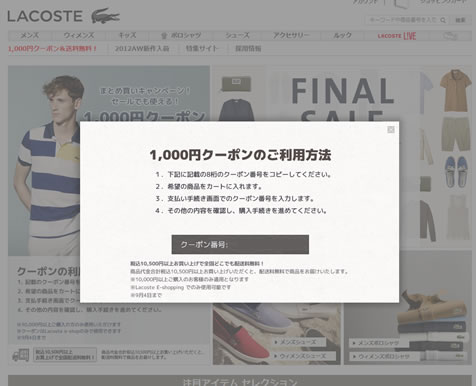Open the 特集サイト link
The height and width of the screenshot is (386, 476).
[x=202, y=49]
